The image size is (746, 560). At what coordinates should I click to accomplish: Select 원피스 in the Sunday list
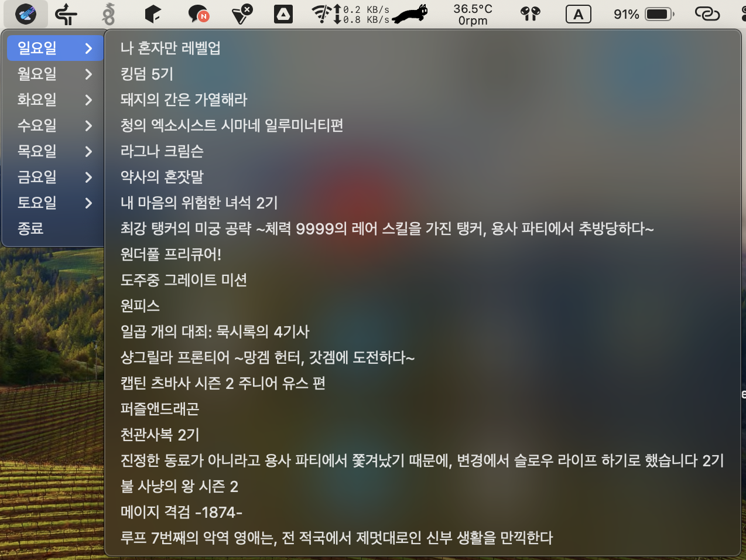[422, 306]
